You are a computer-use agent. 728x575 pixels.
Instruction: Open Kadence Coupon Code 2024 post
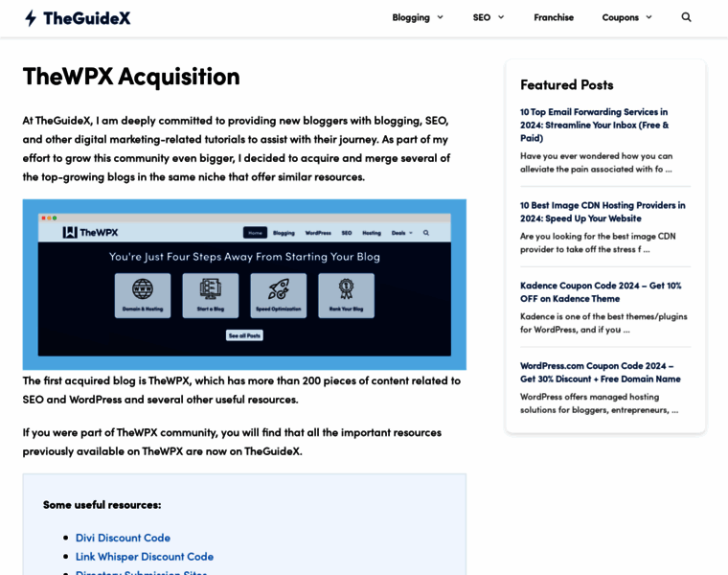(x=601, y=292)
